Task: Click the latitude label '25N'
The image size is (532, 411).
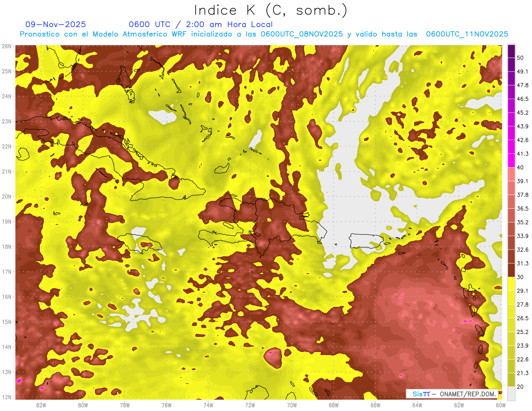Action: [x=7, y=71]
